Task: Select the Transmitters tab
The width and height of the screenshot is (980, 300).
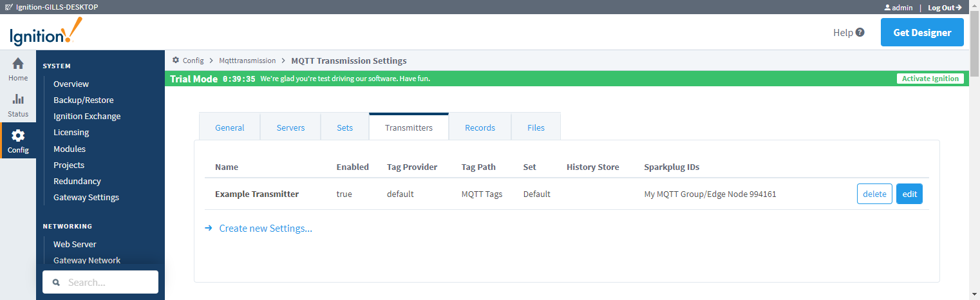Action: (409, 127)
